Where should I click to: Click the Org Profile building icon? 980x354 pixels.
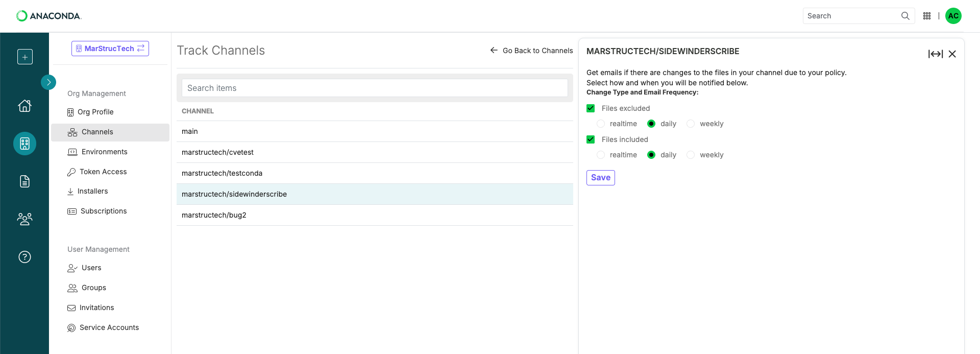[x=70, y=112]
